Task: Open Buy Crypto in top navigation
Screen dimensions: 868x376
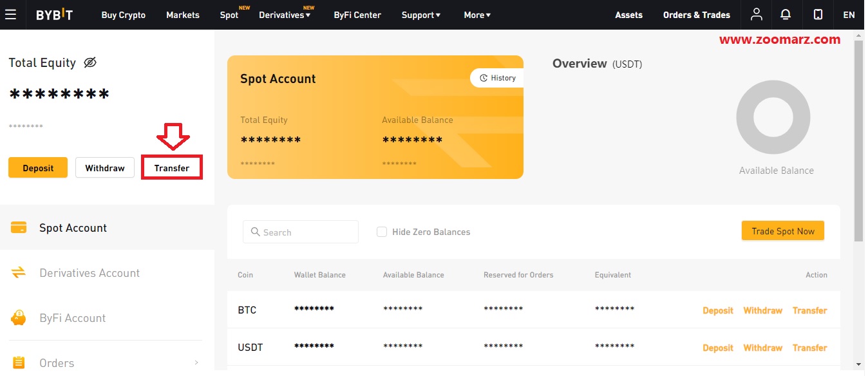Action: (x=124, y=15)
